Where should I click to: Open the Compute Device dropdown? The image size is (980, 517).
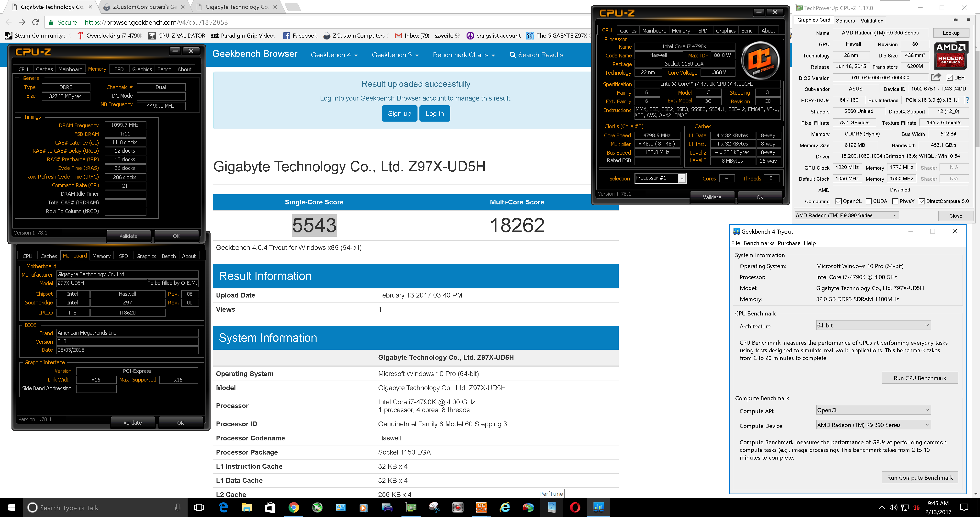click(x=873, y=425)
